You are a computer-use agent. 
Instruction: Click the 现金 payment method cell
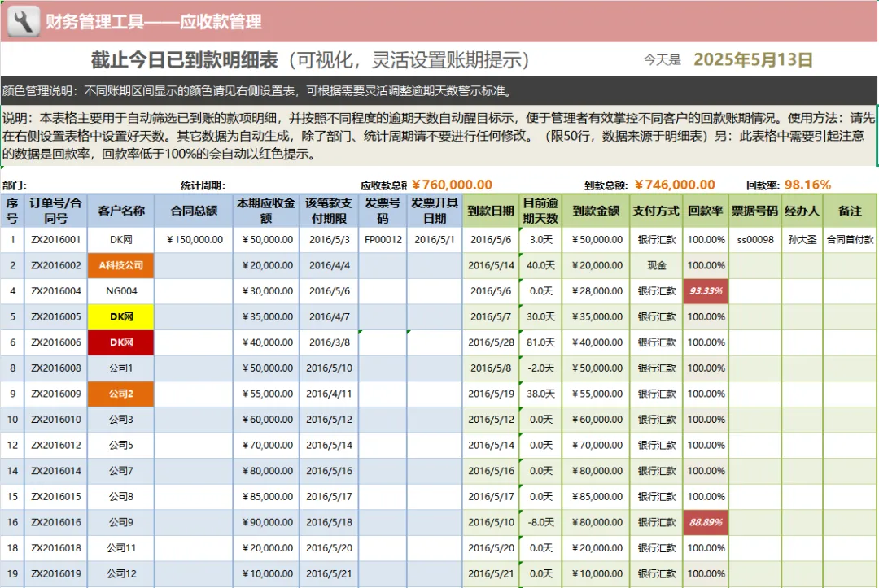[657, 265]
